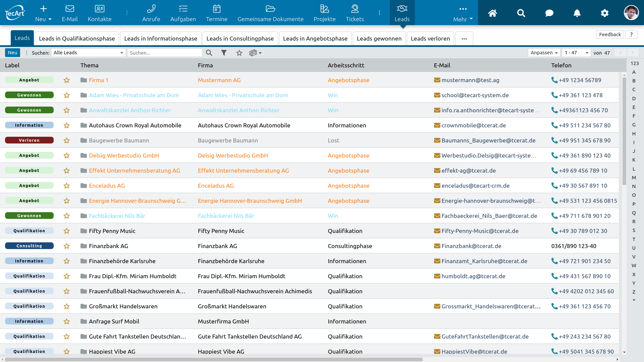Toggle favorite star for Finanzbank AG
Image resolution: width=644 pixels, height=362 pixels.
67,246
